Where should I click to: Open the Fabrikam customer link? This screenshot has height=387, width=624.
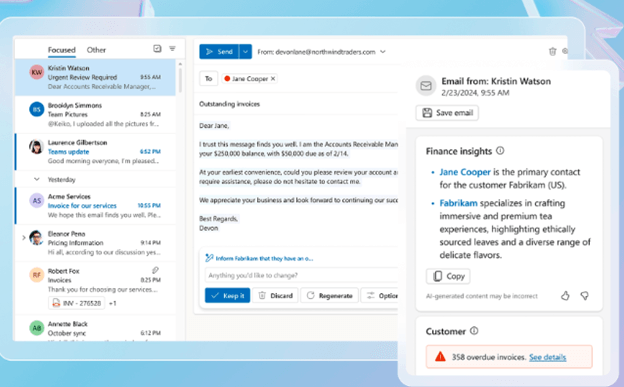[x=458, y=203]
